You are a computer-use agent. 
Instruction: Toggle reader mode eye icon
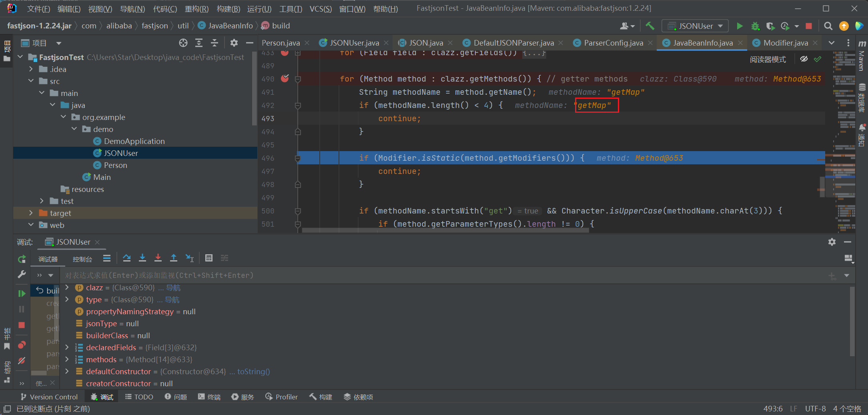tap(804, 59)
